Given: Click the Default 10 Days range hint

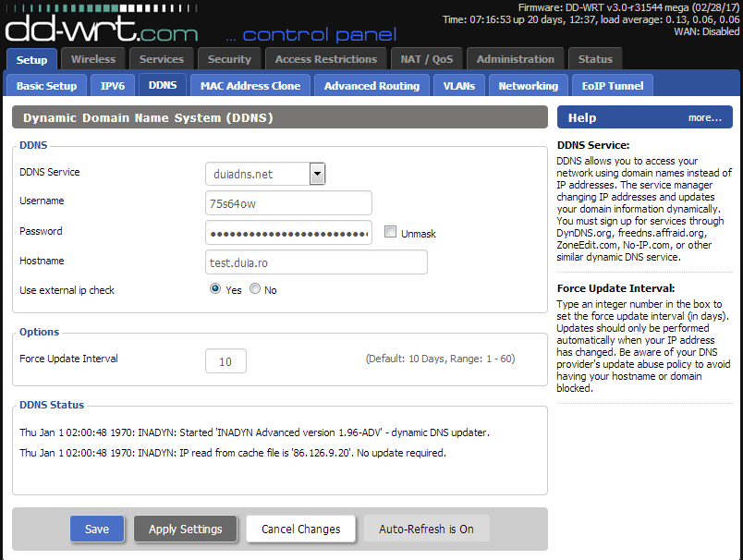Looking at the screenshot, I should coord(440,359).
